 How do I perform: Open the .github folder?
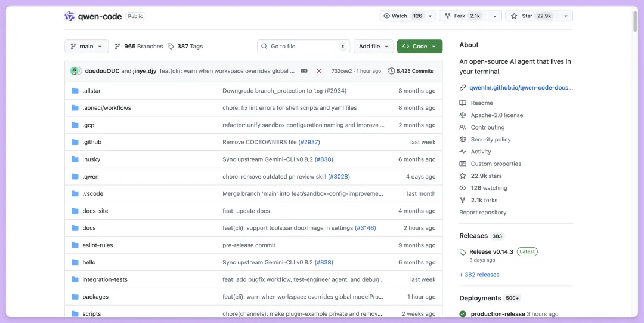(92, 142)
